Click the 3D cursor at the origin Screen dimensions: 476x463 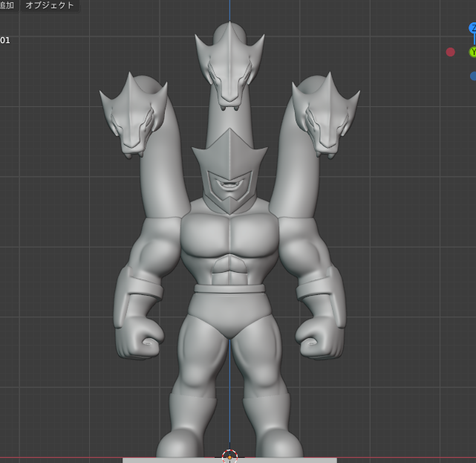pyautogui.click(x=229, y=456)
